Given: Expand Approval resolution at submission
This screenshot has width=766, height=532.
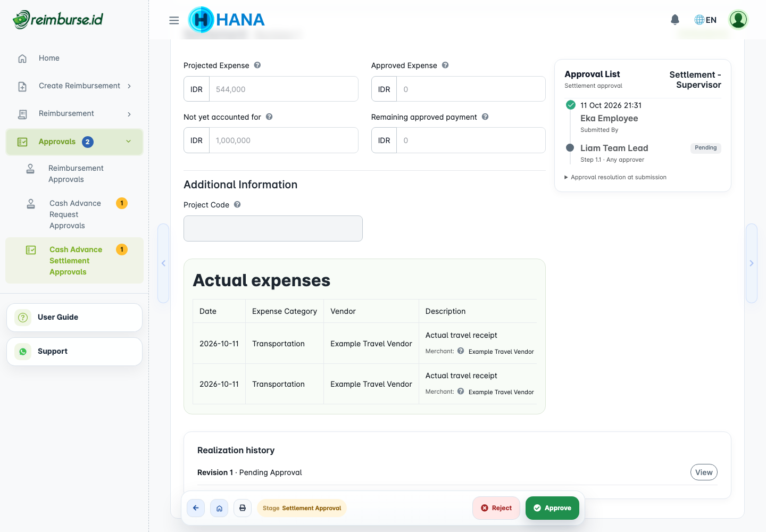Looking at the screenshot, I should coord(615,177).
